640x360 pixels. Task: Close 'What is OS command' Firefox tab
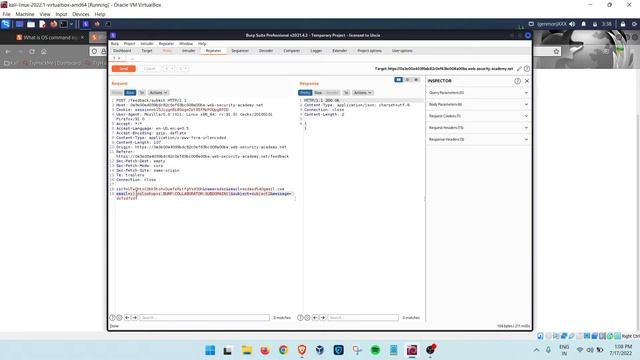(82, 37)
